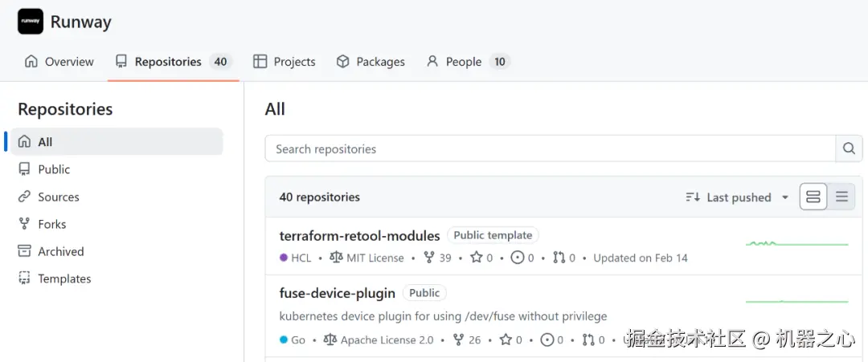Select Forks filter in the sidebar
Screen dimensions: 868x362
pyautogui.click(x=51, y=224)
